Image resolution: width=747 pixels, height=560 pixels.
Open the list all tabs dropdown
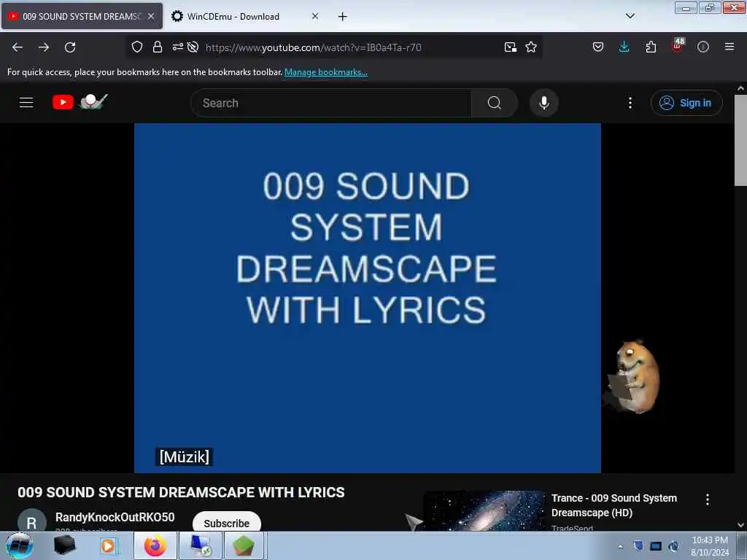tap(630, 16)
